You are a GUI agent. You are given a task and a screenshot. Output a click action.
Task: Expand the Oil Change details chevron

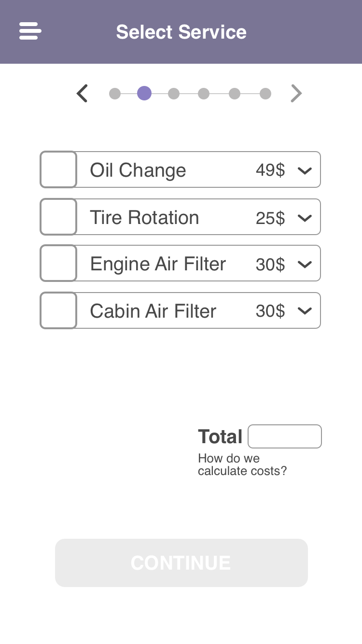pos(305,170)
